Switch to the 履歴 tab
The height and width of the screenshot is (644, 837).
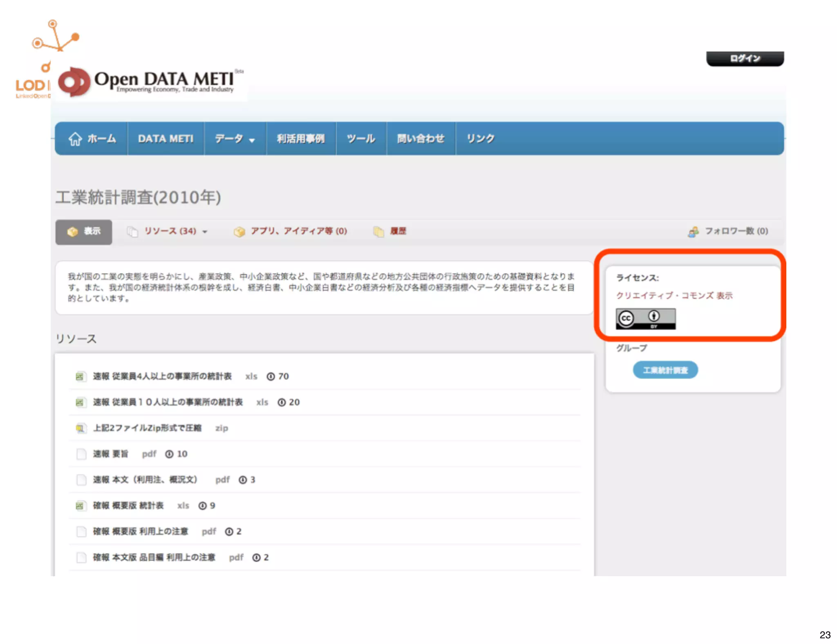point(398,231)
